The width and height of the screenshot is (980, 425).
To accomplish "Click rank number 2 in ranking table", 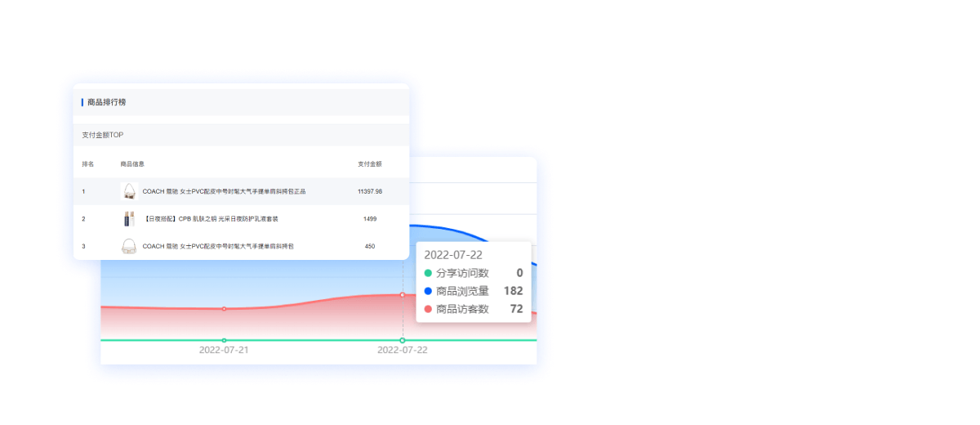I will click(83, 219).
